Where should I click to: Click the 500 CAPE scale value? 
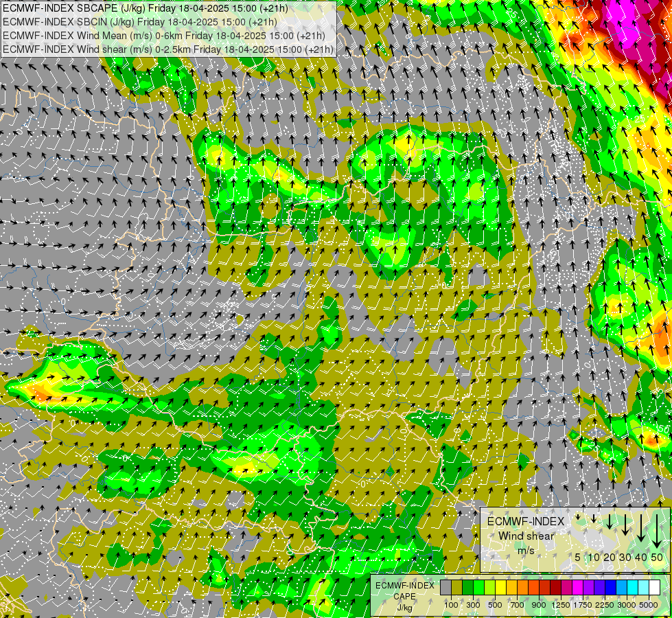pyautogui.click(x=495, y=605)
